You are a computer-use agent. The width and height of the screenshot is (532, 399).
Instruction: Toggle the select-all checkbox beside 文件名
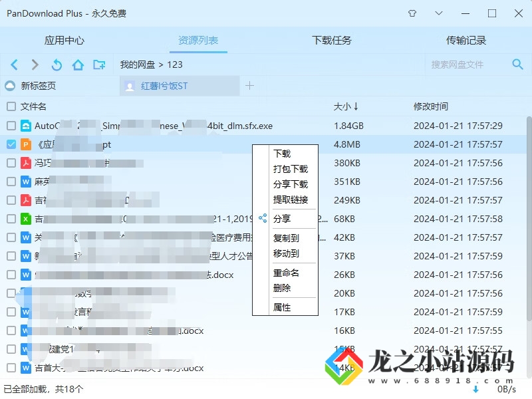[11, 106]
